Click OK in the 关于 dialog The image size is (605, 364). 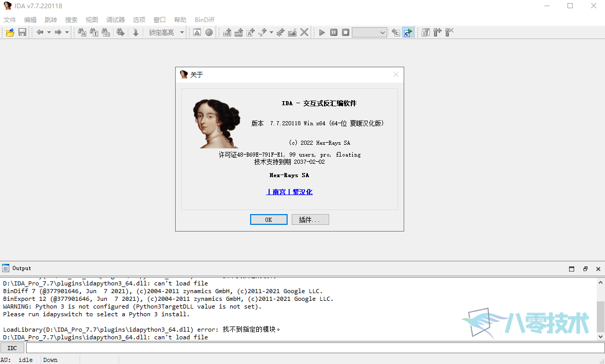tap(269, 219)
